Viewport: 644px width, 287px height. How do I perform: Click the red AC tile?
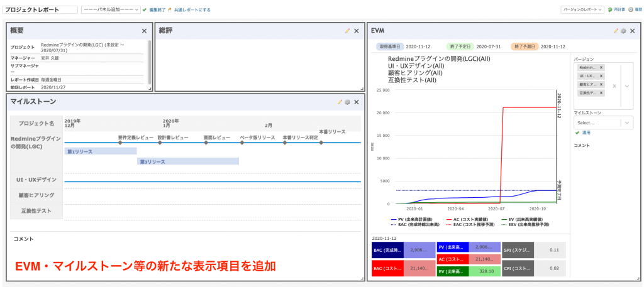point(453,259)
